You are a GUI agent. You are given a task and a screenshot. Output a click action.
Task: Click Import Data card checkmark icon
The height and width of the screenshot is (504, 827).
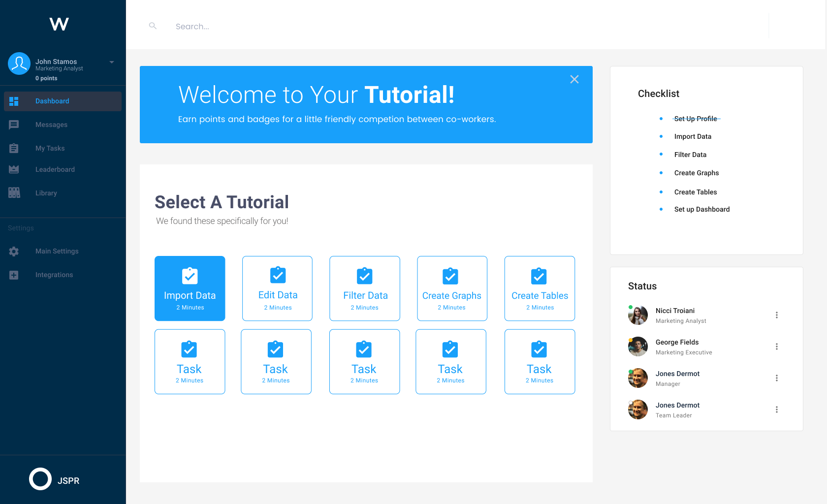point(190,276)
